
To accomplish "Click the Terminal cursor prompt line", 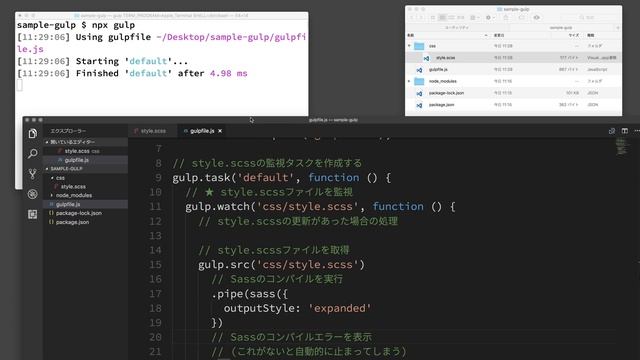I will pyautogui.click(x=19, y=85).
